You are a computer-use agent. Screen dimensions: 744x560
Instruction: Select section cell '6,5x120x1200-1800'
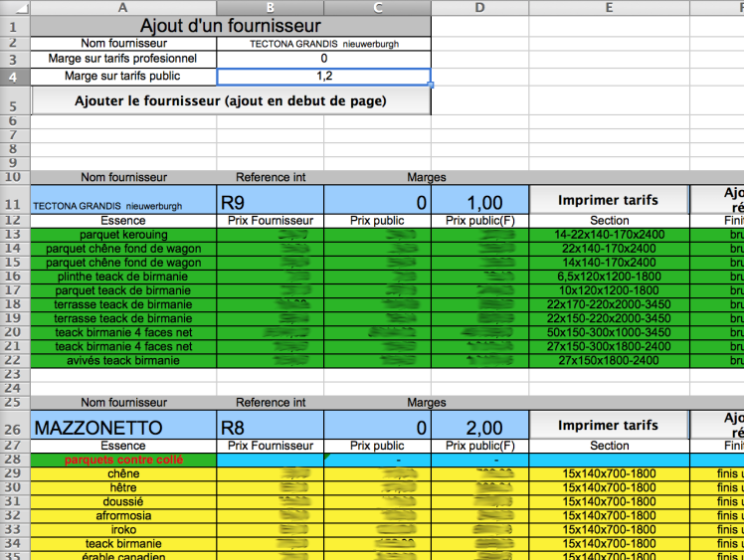610,277
